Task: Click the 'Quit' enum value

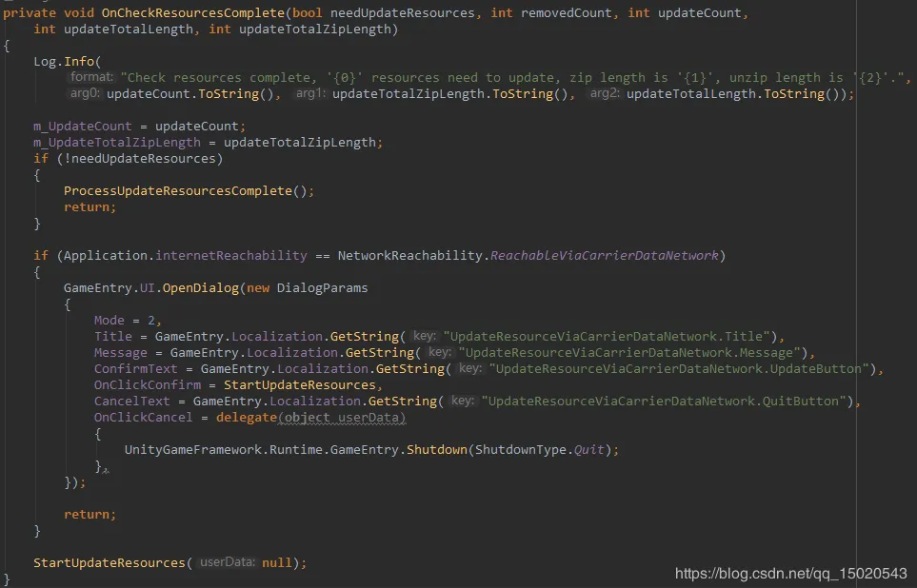Action: pyautogui.click(x=588, y=450)
